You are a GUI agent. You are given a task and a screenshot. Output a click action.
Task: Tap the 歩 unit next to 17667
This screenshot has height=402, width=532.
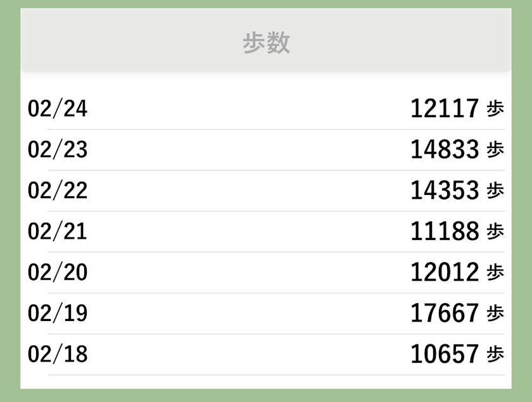pos(495,313)
